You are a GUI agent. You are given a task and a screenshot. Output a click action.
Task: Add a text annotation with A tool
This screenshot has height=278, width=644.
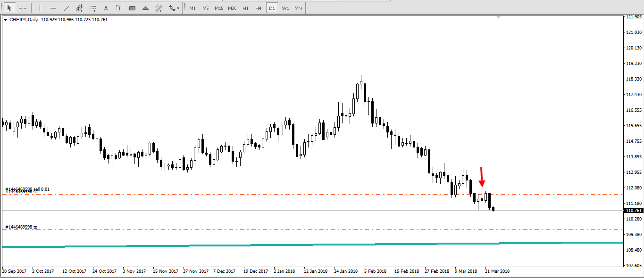[106, 8]
